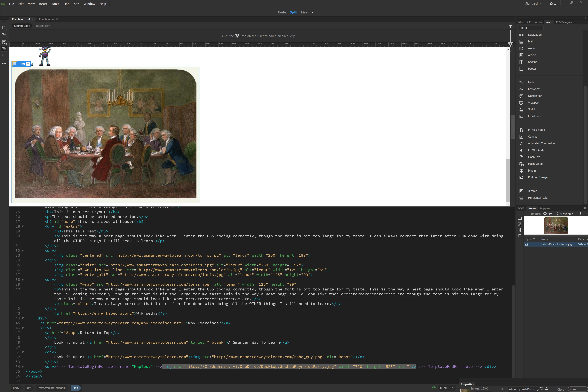Click the filter funnel icon
This screenshot has width=588, height=392.
tap(510, 26)
